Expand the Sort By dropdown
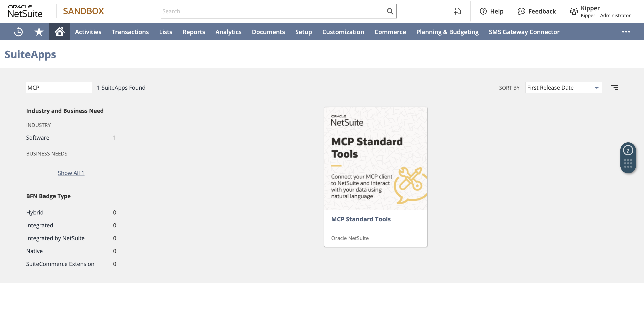The height and width of the screenshot is (317, 644). click(564, 88)
